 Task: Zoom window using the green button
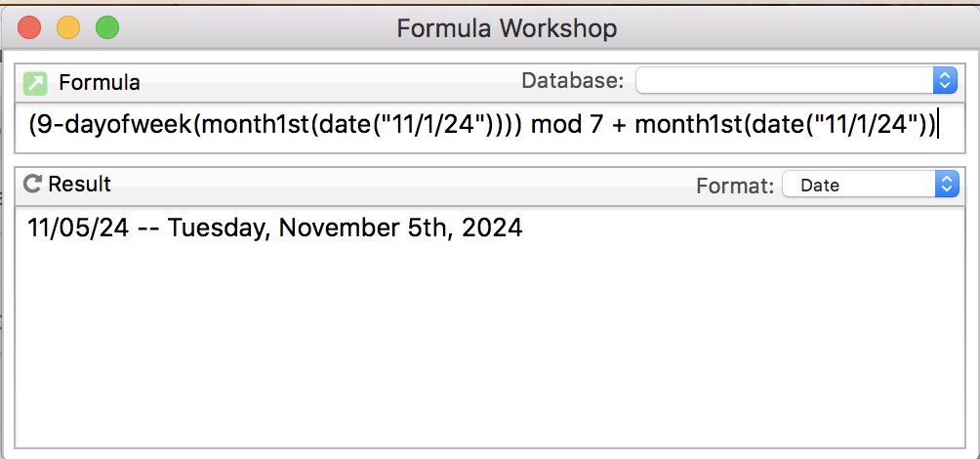tap(106, 28)
